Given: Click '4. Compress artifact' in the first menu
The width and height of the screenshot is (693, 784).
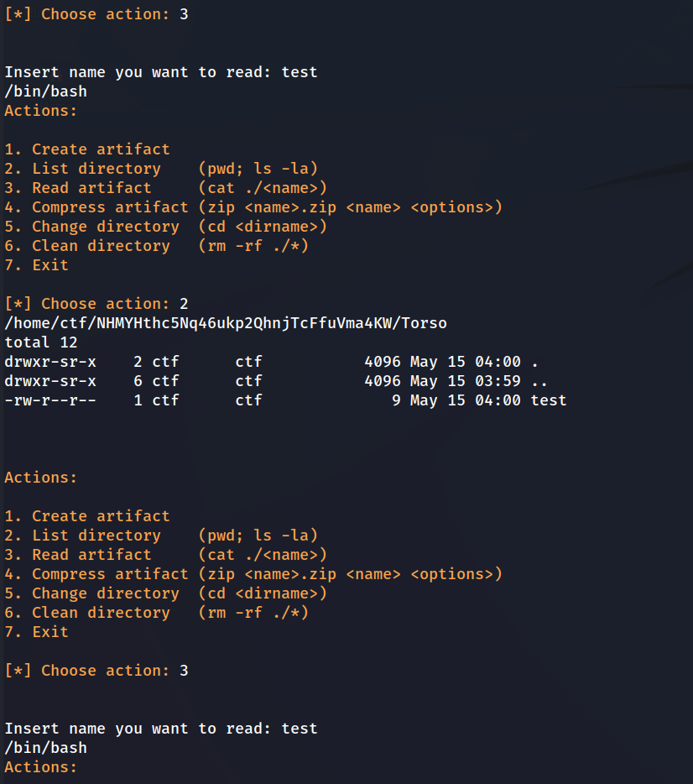Looking at the screenshot, I should pos(96,207).
